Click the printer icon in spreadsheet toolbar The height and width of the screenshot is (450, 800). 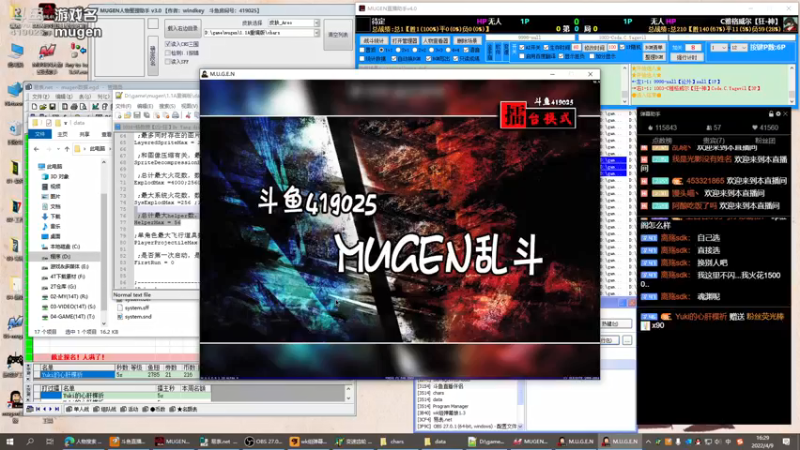[74, 107]
